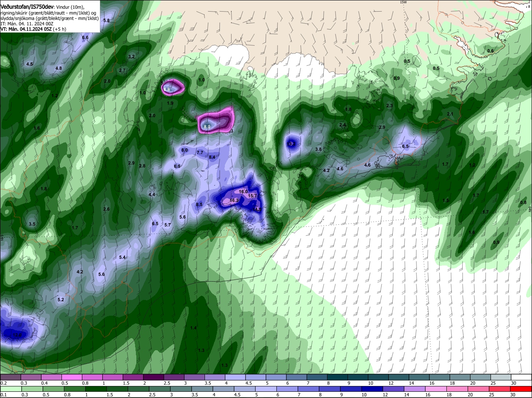Click the 2.3 value label on the map
The image size is (532, 398).
(389, 106)
